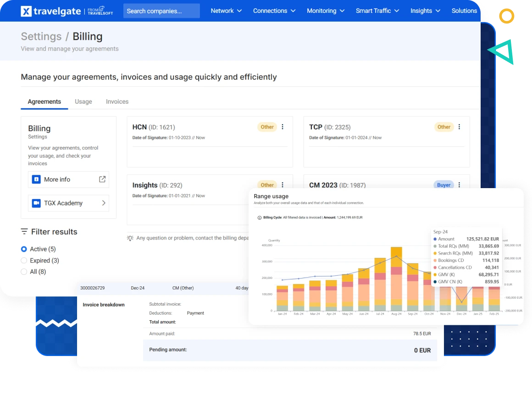Viewport: 532px width, 401px height.
Task: Expand the Monitoring dropdown
Action: (x=326, y=11)
